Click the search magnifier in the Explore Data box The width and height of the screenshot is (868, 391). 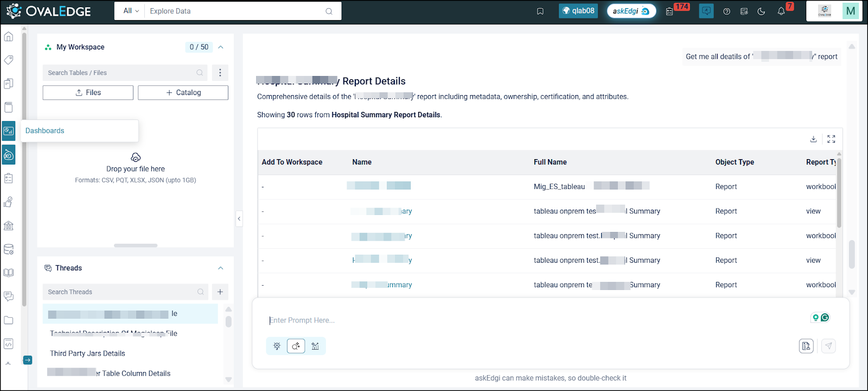coord(329,11)
